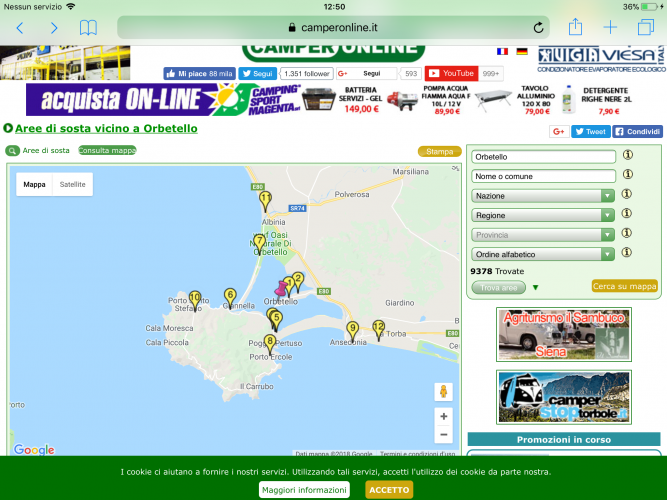The width and height of the screenshot is (667, 500).
Task: Go forward with Safari forward arrow
Action: [x=54, y=28]
